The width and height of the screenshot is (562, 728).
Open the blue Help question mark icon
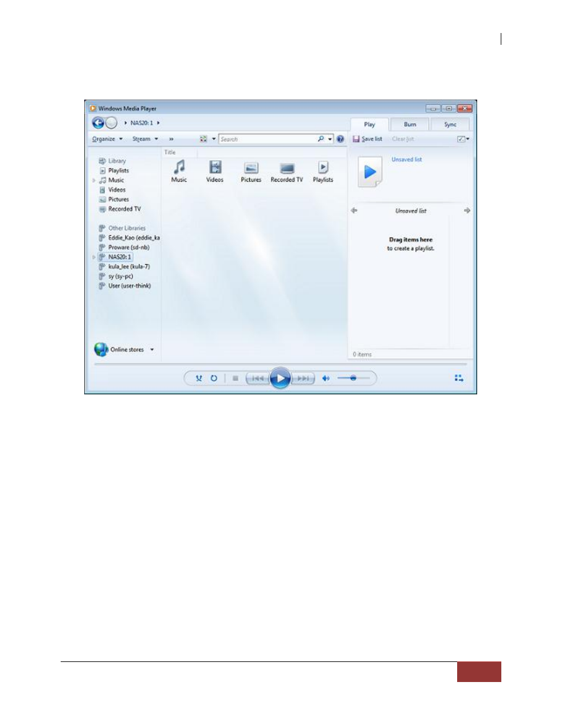tap(340, 139)
